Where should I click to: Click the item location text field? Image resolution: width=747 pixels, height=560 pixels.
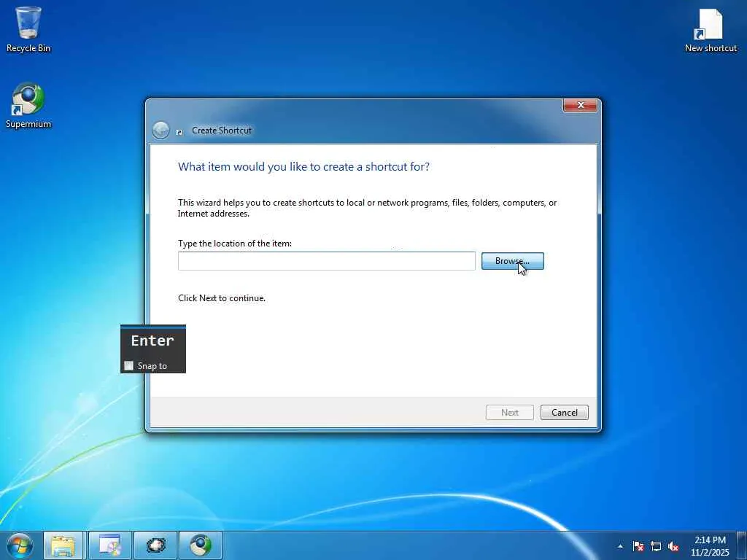pos(326,261)
